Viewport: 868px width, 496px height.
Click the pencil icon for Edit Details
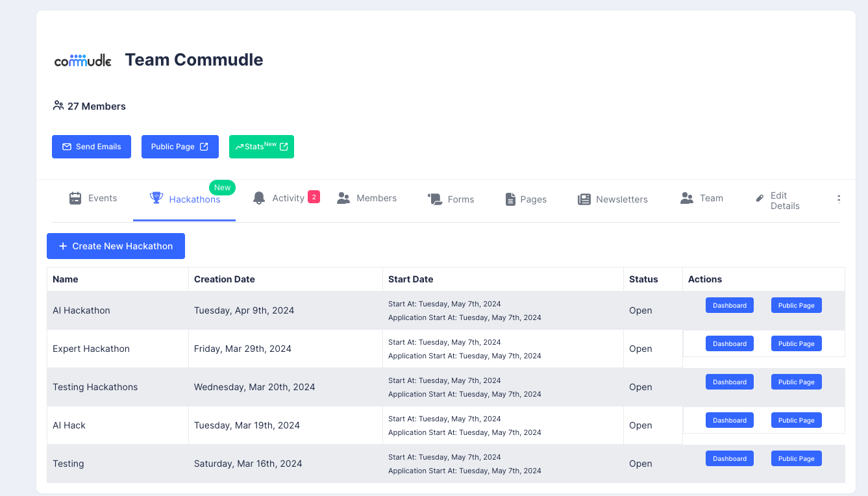coord(760,199)
